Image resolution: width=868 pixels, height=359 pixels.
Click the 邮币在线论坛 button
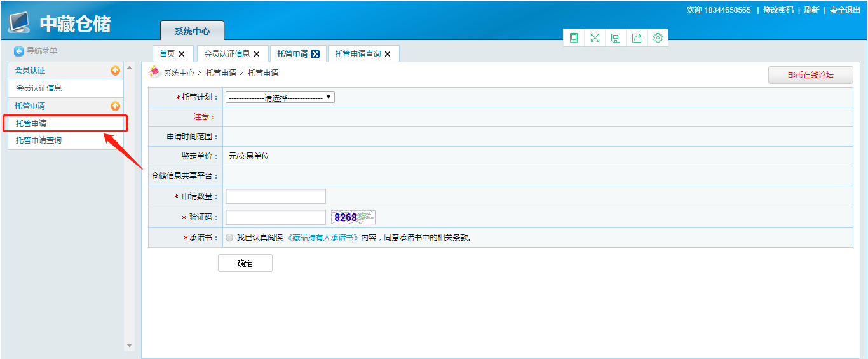(x=810, y=75)
